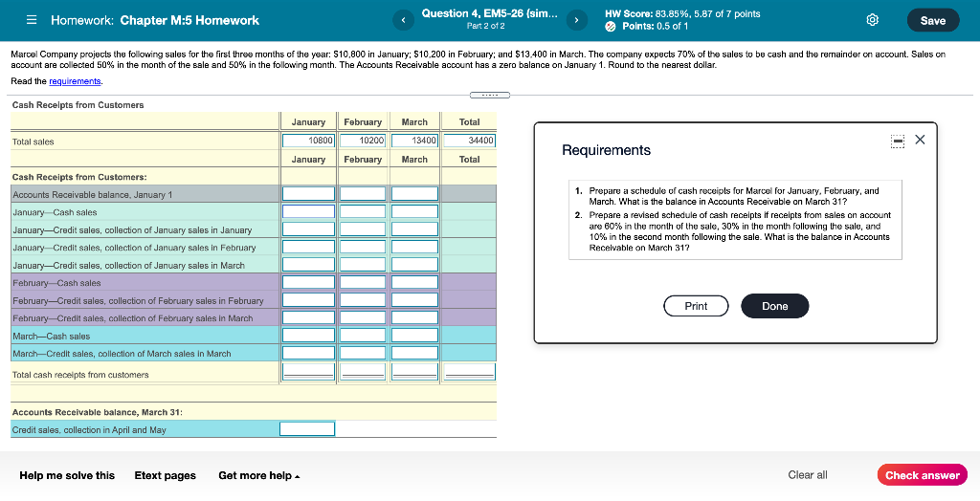
Task: Click January field for March—Cash sales
Action: point(308,335)
